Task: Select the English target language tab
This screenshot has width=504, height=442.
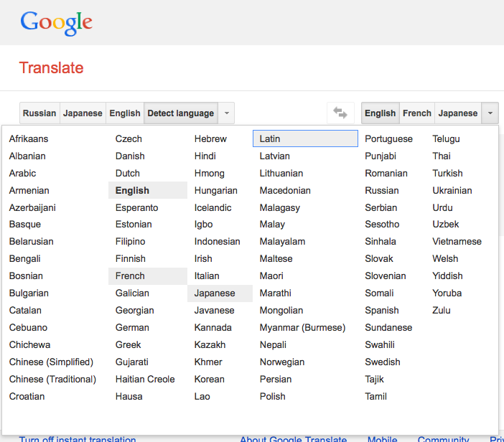Action: (381, 113)
